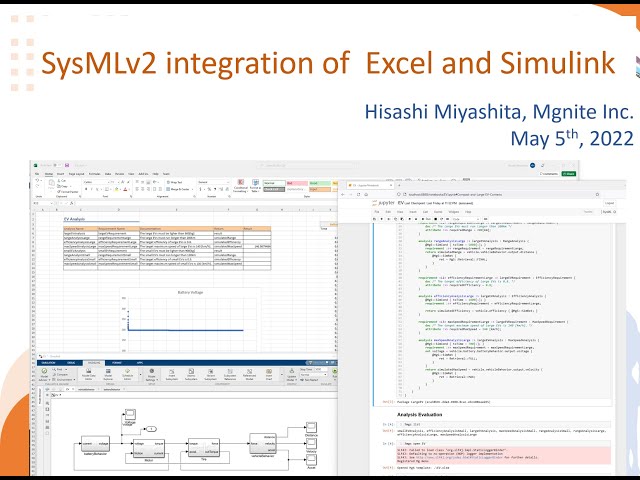Click Logout button in Jupyter header
This screenshot has height=480, width=640.
click(x=609, y=203)
